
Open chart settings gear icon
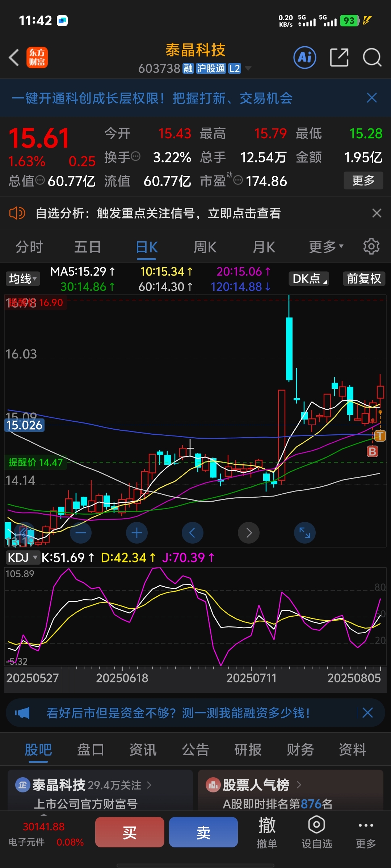point(371,247)
